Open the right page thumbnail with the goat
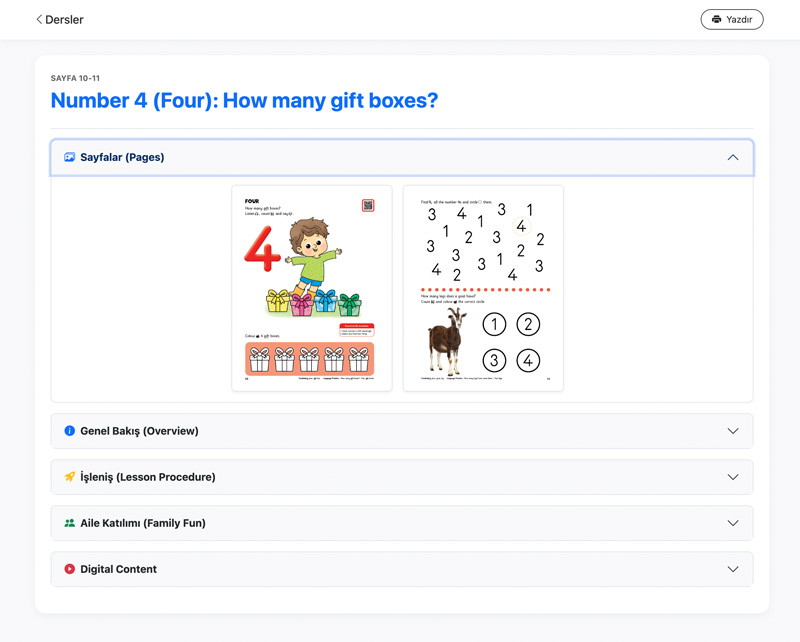Screen dimensions: 800x642 [483, 288]
